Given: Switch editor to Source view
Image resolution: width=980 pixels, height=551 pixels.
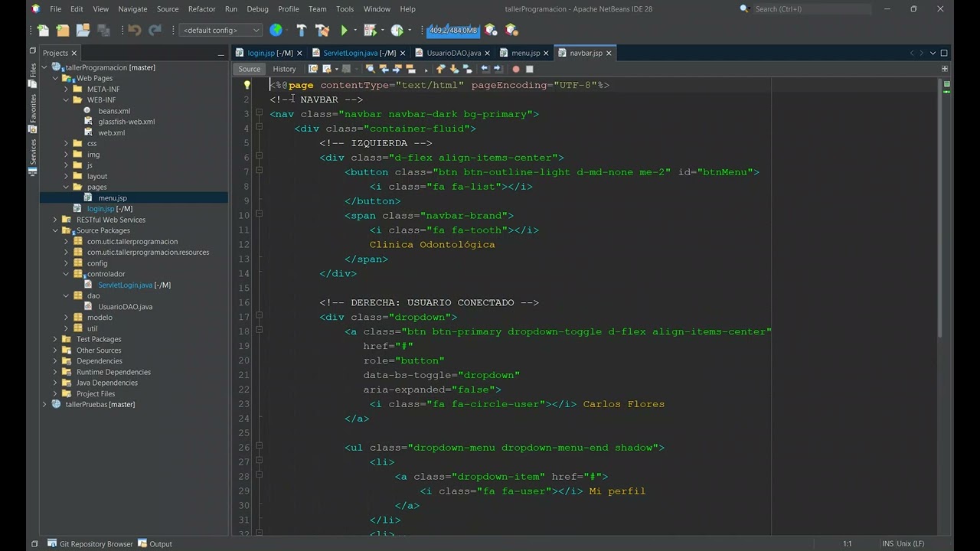Looking at the screenshot, I should [249, 69].
